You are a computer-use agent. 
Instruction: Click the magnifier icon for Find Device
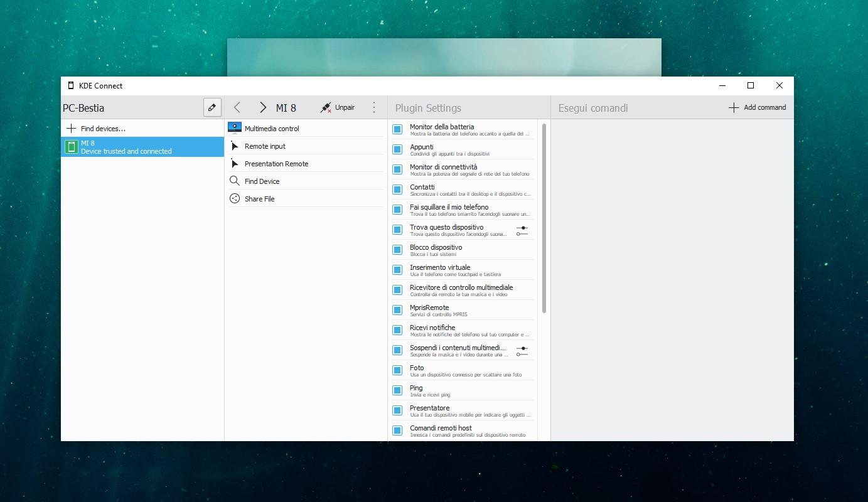pyautogui.click(x=235, y=181)
